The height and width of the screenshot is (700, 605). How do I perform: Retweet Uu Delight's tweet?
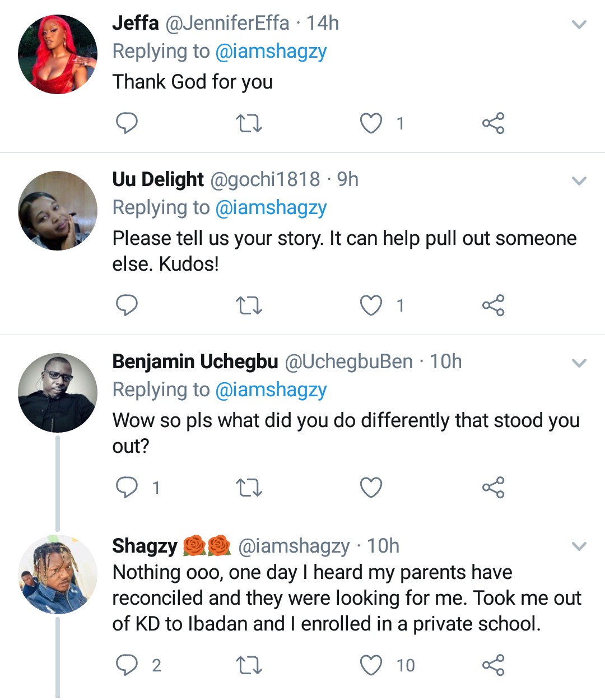(x=249, y=305)
